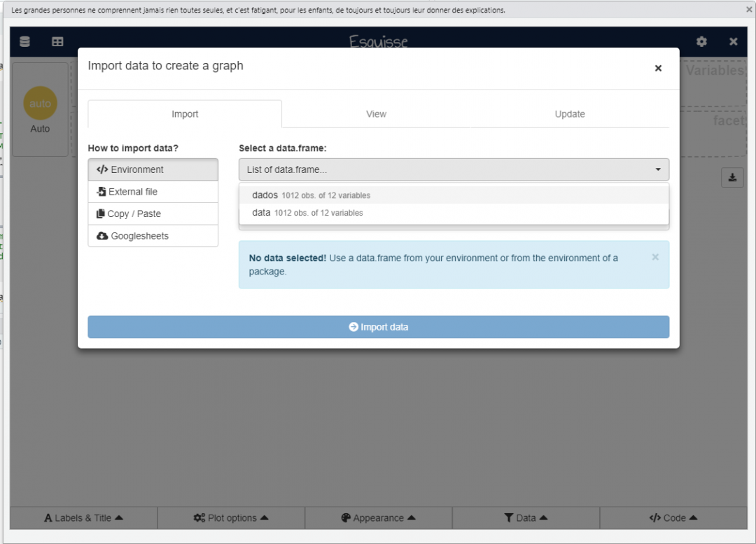Select the 'dados' data.frame option
Image resolution: width=756 pixels, height=544 pixels.
(x=454, y=195)
